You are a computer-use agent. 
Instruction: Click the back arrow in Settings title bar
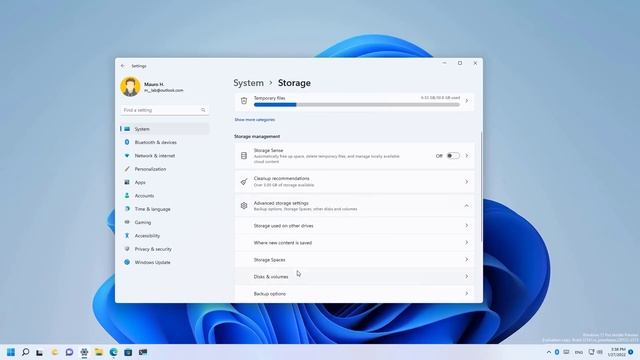point(122,66)
